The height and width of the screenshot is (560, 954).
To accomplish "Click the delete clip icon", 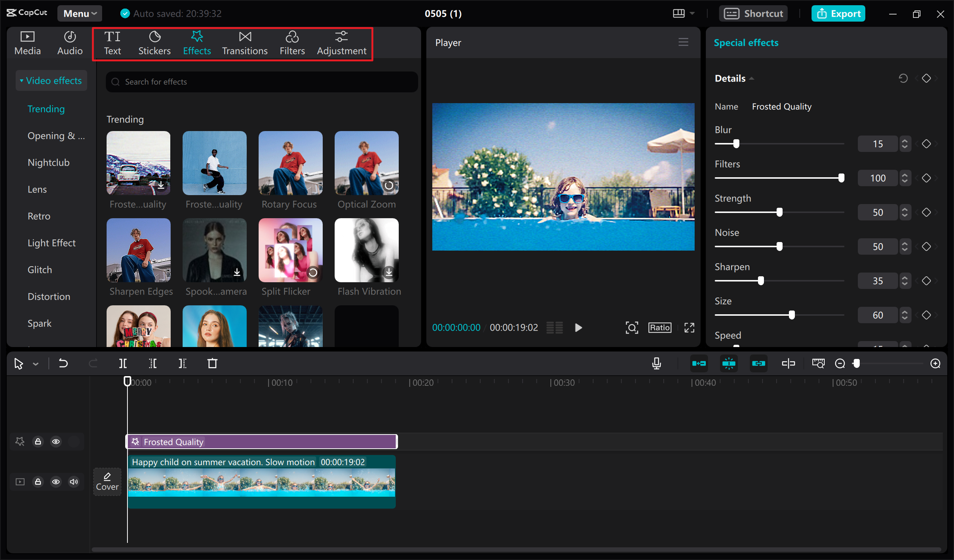I will (x=212, y=363).
